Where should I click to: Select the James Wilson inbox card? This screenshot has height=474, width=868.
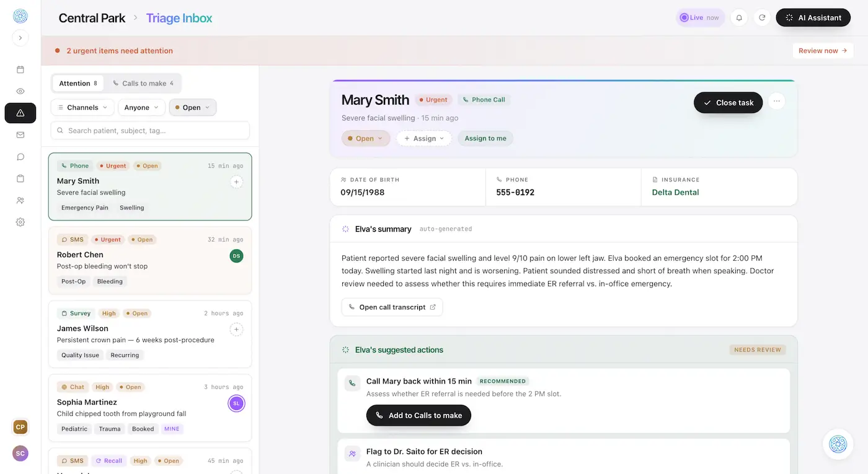[x=150, y=334]
